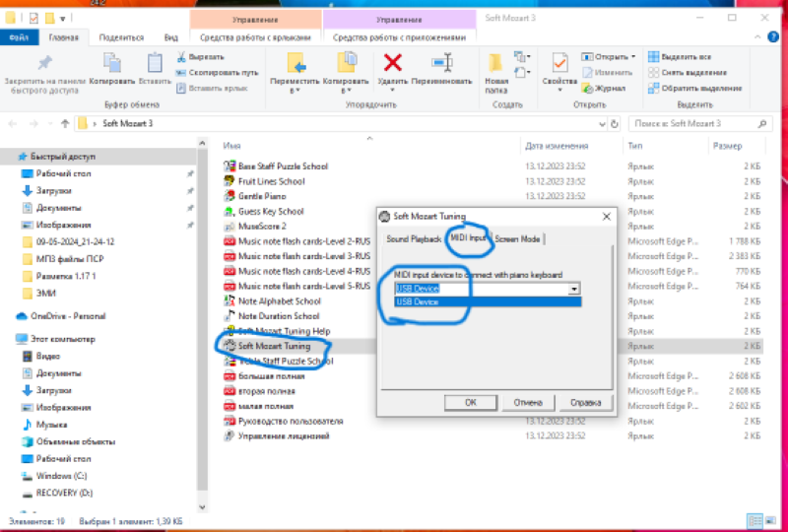The image size is (788, 532).
Task: Switch to the Sound Playback tab
Action: click(x=414, y=238)
